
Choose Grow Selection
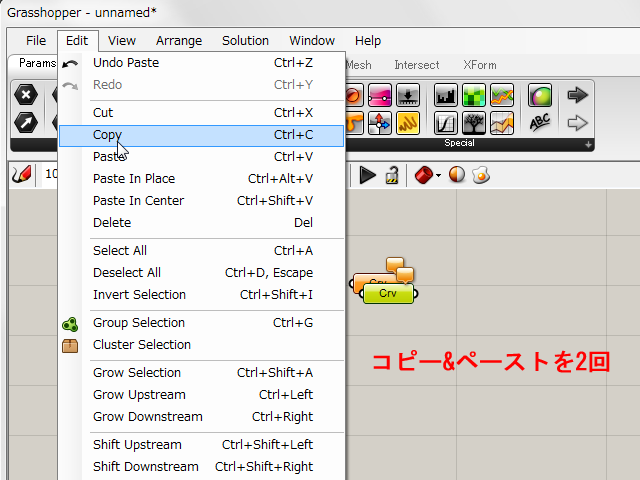[202, 372]
